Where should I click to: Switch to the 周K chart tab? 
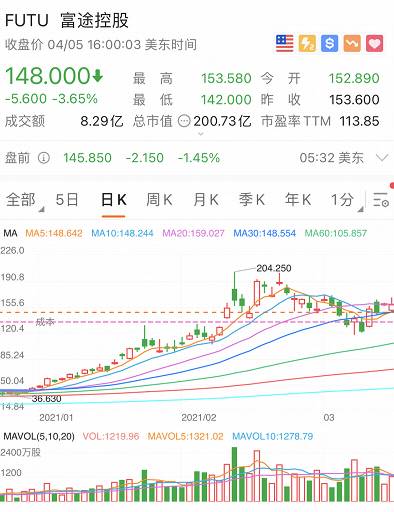pos(159,200)
